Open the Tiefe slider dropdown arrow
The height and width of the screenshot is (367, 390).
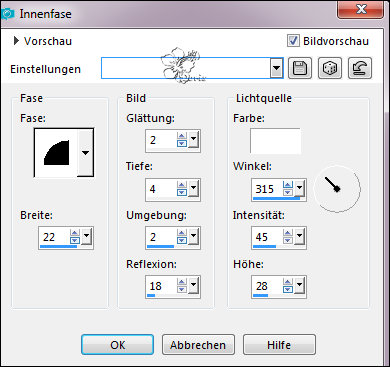(194, 189)
